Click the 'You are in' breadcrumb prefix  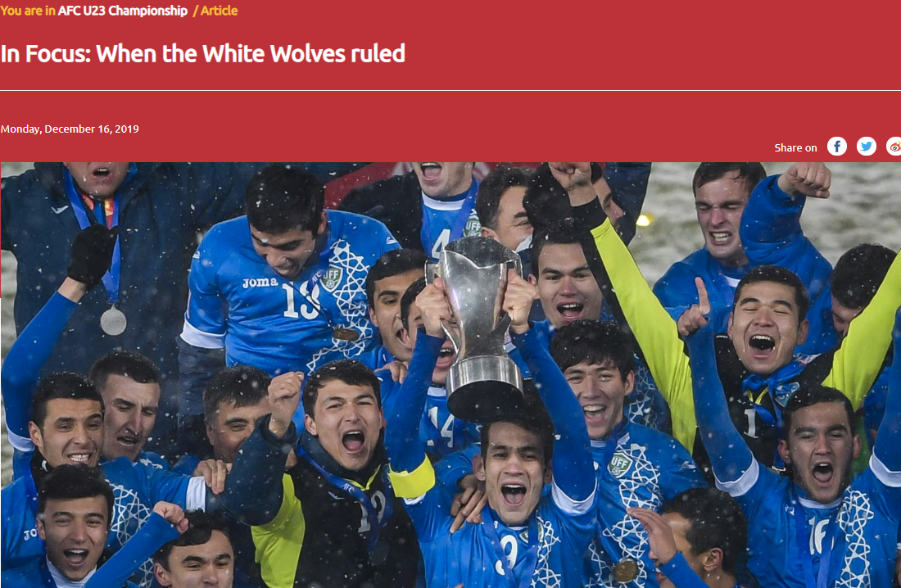[28, 11]
